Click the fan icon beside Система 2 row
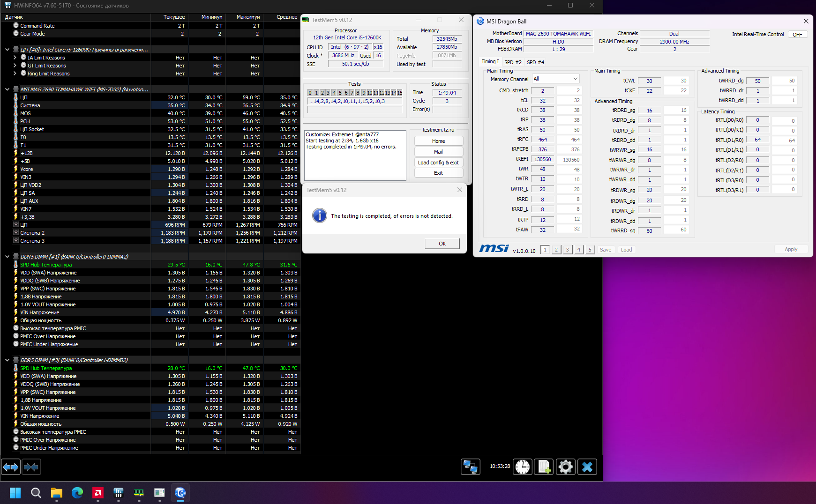This screenshot has width=816, height=504. 16,233
